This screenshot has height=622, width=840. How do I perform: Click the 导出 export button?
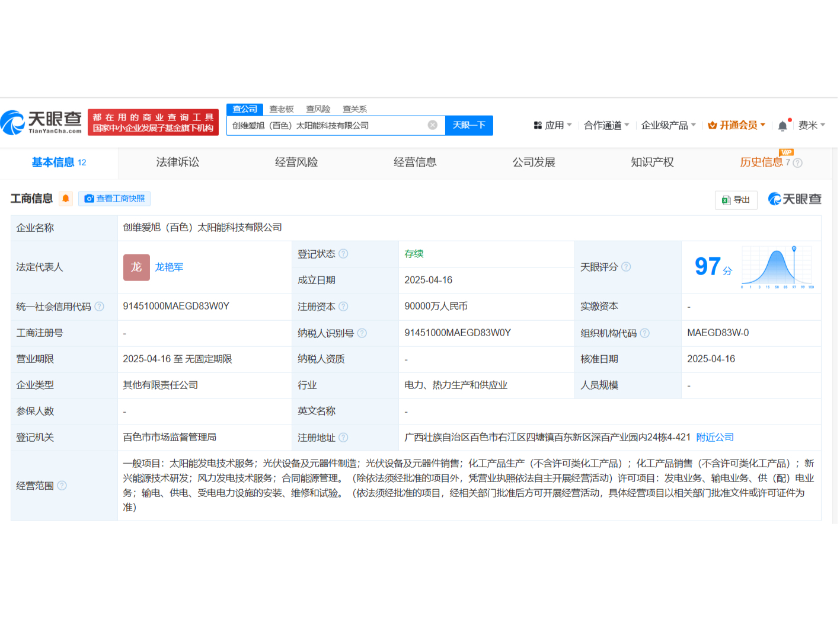pos(736,200)
